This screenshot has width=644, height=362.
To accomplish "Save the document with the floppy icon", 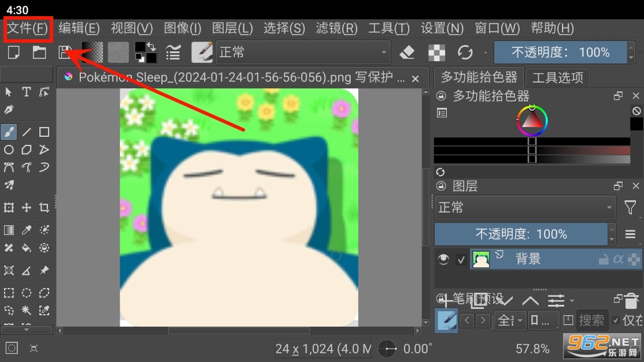I will (x=65, y=53).
